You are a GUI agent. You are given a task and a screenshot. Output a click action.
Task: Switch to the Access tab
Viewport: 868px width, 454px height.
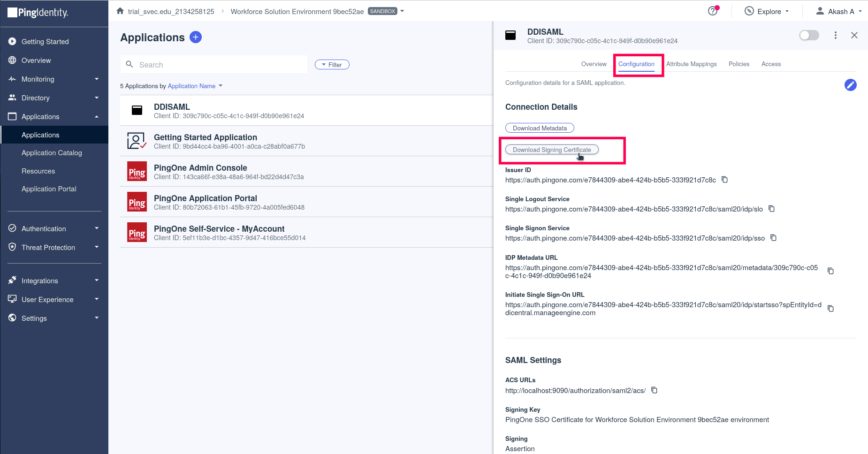coord(771,64)
